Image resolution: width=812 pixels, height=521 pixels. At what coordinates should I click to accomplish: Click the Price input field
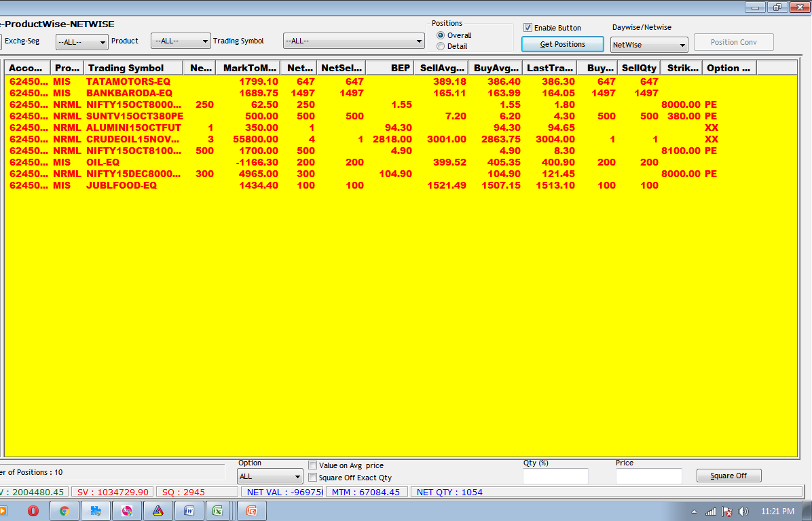pyautogui.click(x=648, y=476)
